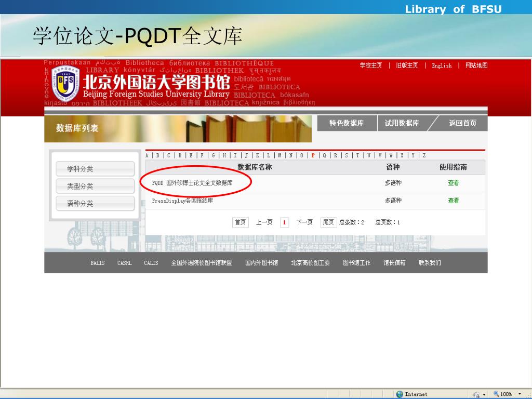Open PressDisplay各国报纸库 database link
The image size is (532, 399).
[182, 201]
